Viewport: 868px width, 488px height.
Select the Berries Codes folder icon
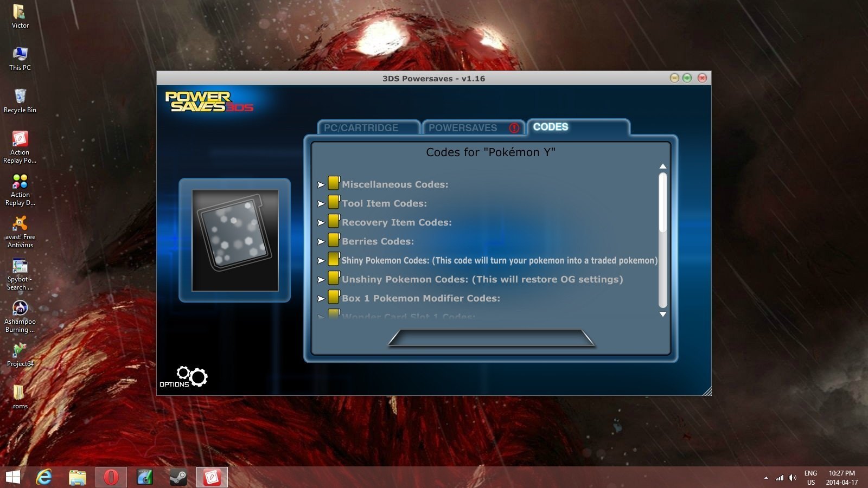click(334, 240)
